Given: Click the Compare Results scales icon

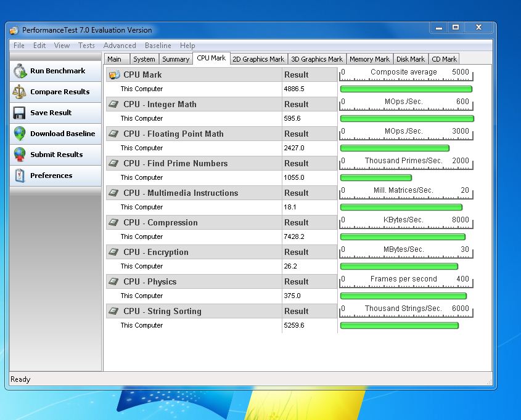Looking at the screenshot, I should [19, 92].
